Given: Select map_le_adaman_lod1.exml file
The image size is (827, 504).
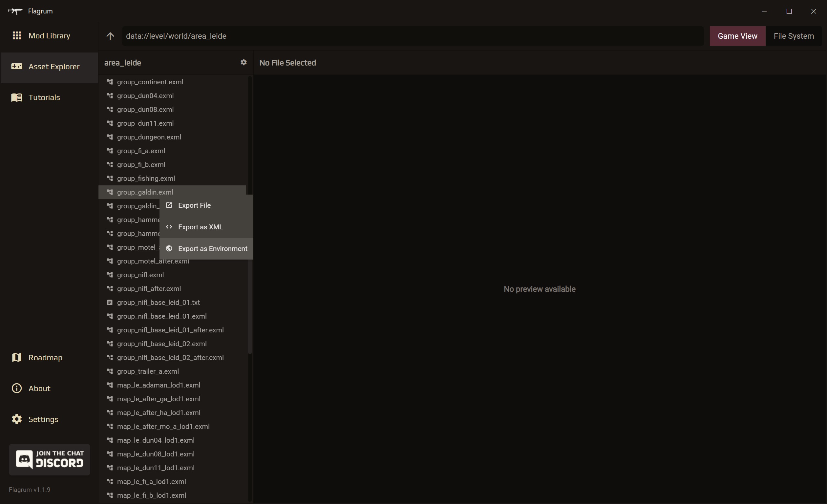Looking at the screenshot, I should (159, 385).
